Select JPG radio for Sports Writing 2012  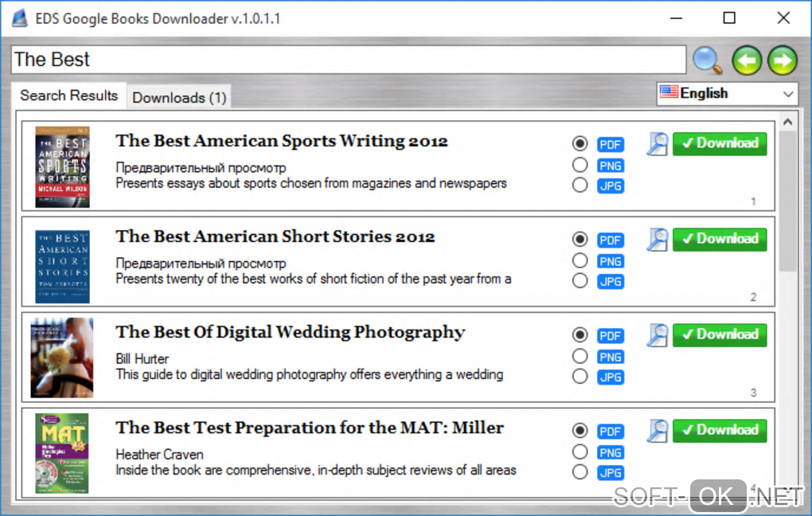click(x=580, y=185)
